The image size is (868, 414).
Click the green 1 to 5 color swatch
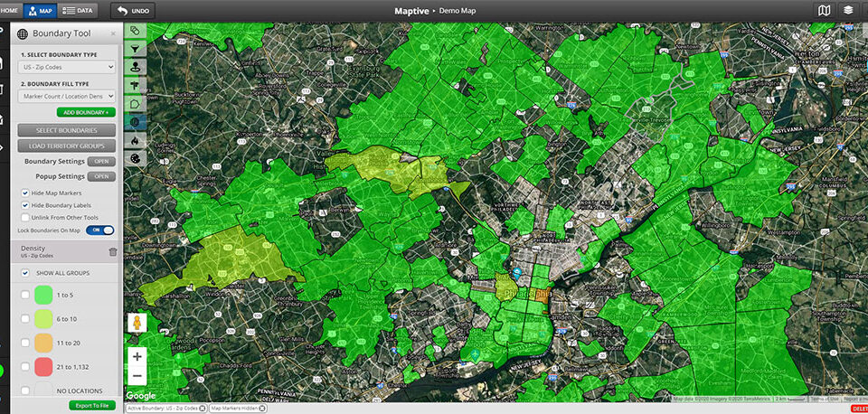pyautogui.click(x=43, y=295)
